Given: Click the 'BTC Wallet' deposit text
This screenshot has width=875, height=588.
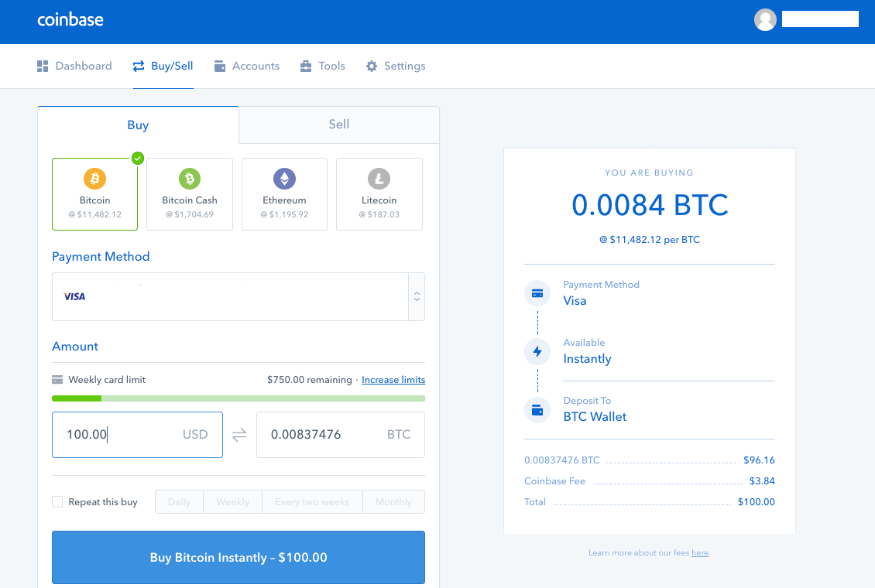Looking at the screenshot, I should pyautogui.click(x=595, y=417).
